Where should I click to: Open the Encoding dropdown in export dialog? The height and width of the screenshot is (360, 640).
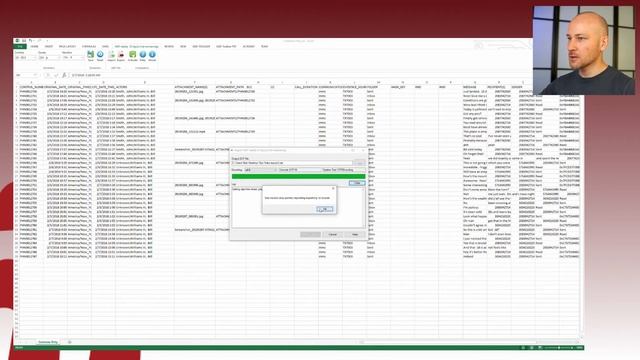pyautogui.click(x=260, y=170)
